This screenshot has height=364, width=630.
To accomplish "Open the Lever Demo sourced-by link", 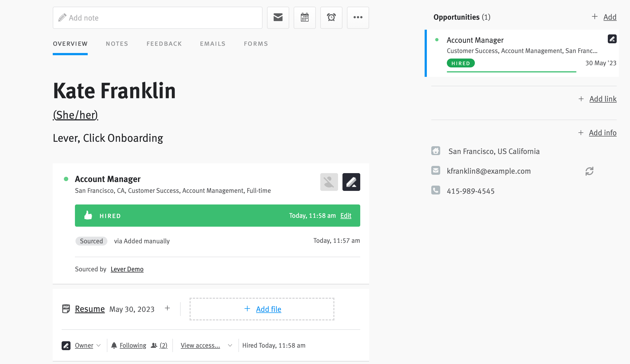I will point(127,269).
